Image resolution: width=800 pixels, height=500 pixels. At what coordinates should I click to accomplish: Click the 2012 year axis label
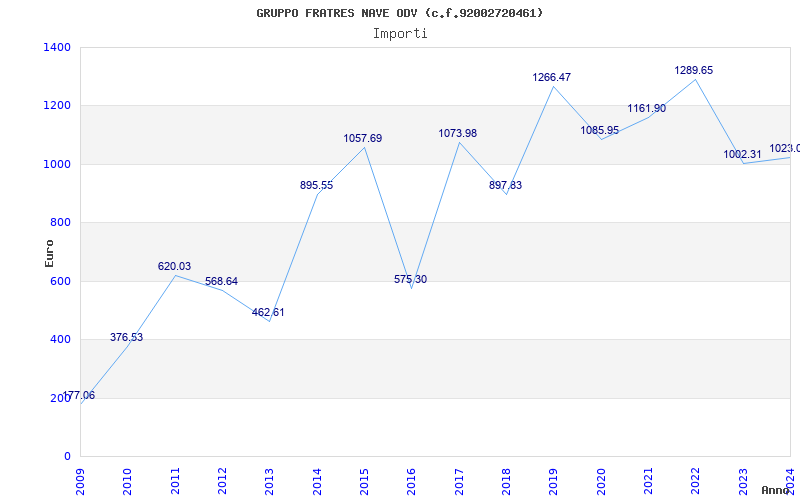222,481
